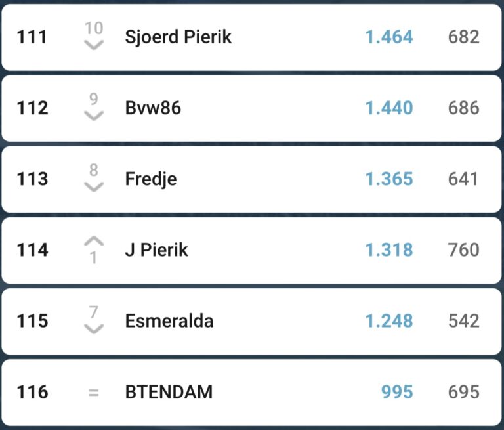Click rank number 111

[x=32, y=37]
